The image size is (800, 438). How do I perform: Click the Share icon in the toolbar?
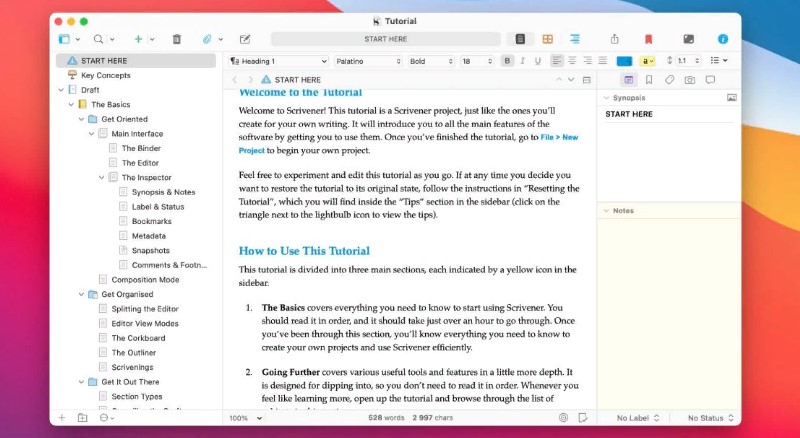point(614,39)
